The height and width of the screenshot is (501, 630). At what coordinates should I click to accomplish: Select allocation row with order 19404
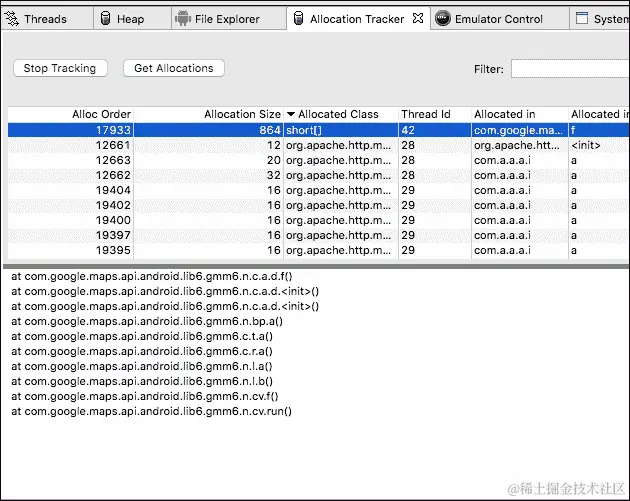coord(319,190)
